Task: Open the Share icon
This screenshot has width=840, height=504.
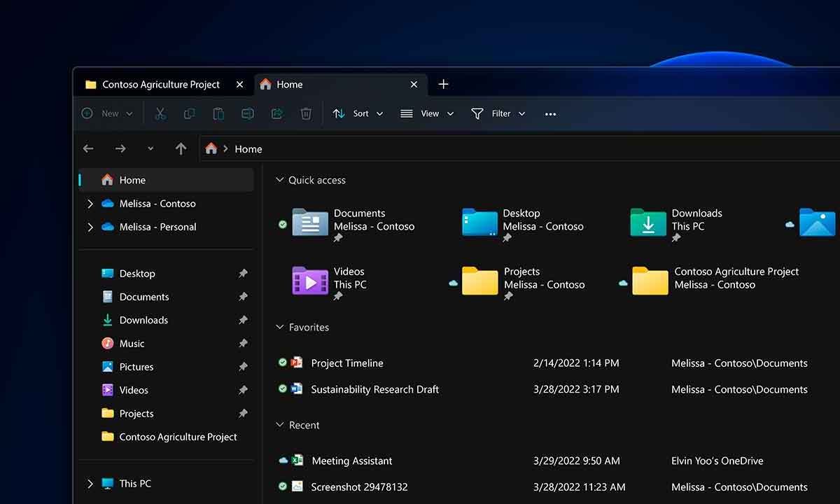Action: tap(277, 113)
